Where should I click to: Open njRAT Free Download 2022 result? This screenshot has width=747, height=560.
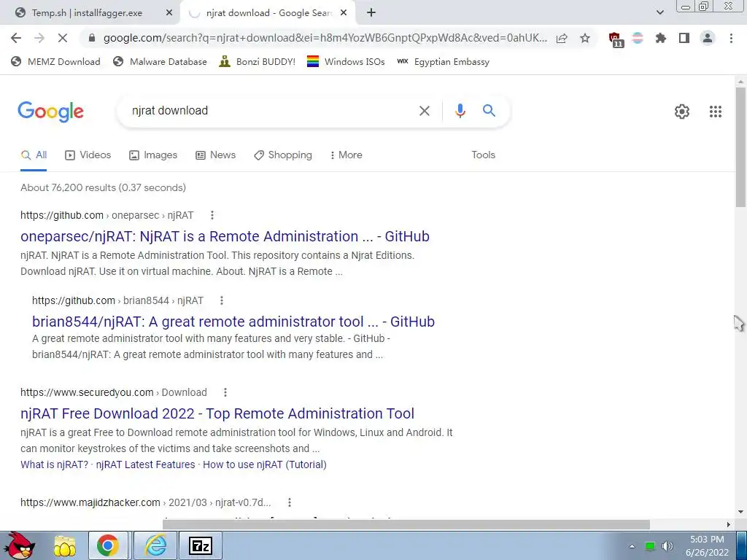tap(217, 414)
